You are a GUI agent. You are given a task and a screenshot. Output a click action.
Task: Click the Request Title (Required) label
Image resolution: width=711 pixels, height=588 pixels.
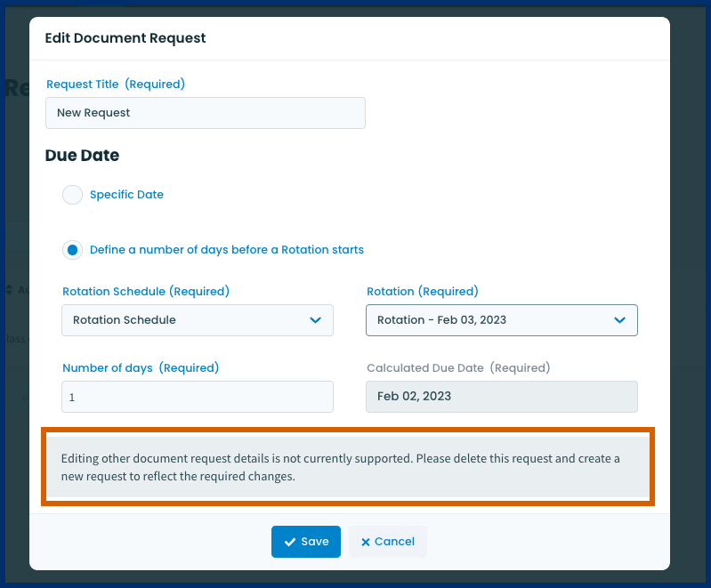tap(116, 85)
